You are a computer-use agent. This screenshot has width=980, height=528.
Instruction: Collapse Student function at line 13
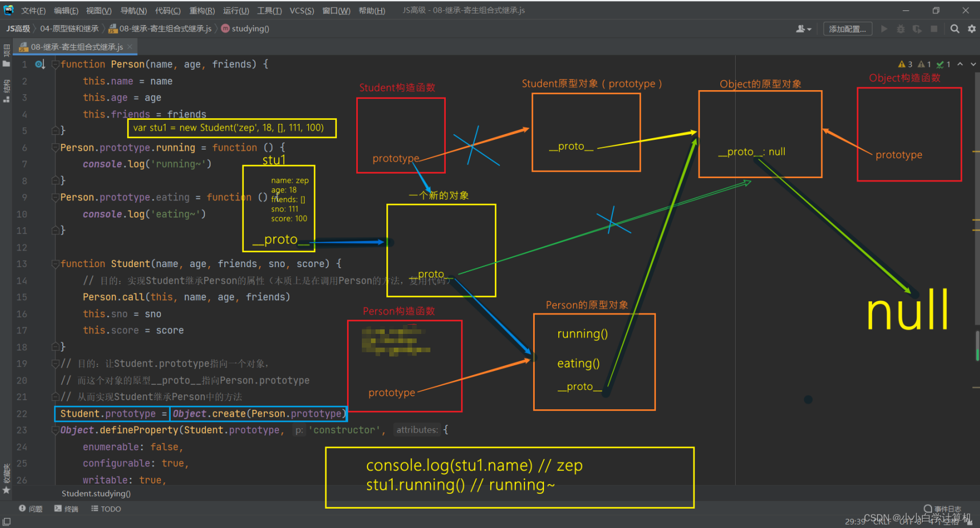55,264
